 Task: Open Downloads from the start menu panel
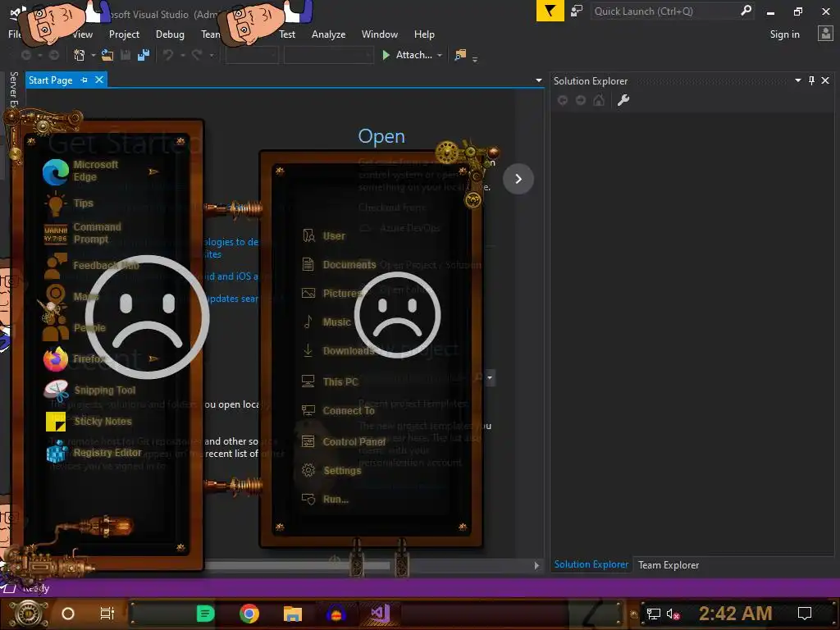337,351
